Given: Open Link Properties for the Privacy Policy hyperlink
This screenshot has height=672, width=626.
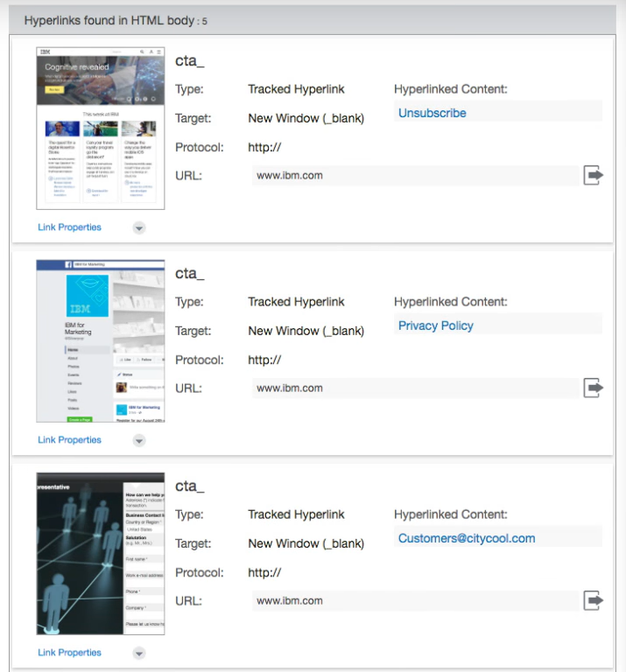Looking at the screenshot, I should coord(69,440).
